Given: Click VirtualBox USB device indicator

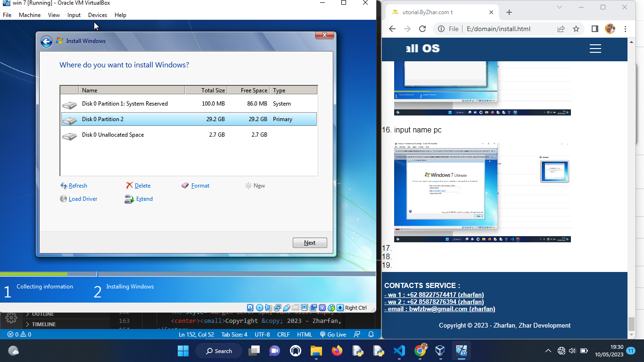Looking at the screenshot, I should point(286,308).
